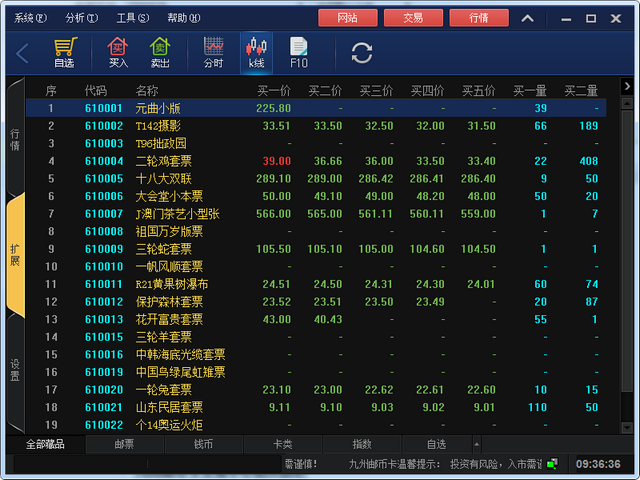Image resolution: width=640 pixels, height=480 pixels.
Task: Click scrollbar down arrow
Action: click(x=627, y=427)
